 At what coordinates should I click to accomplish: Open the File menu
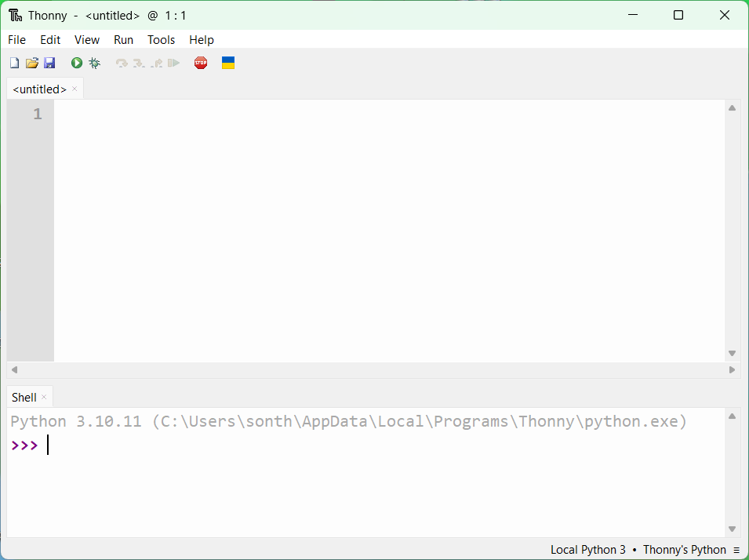[x=16, y=40]
